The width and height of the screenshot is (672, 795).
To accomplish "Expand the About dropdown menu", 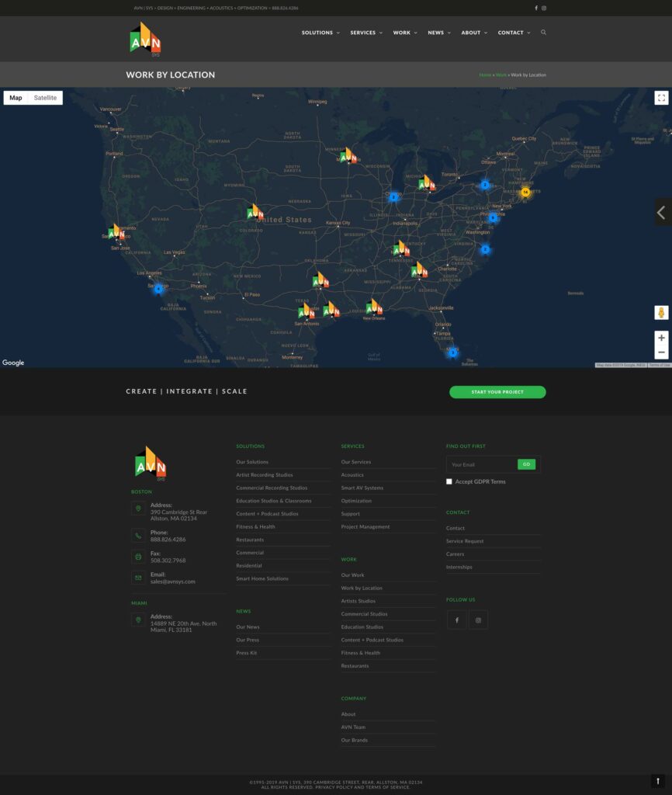I will [x=474, y=33].
